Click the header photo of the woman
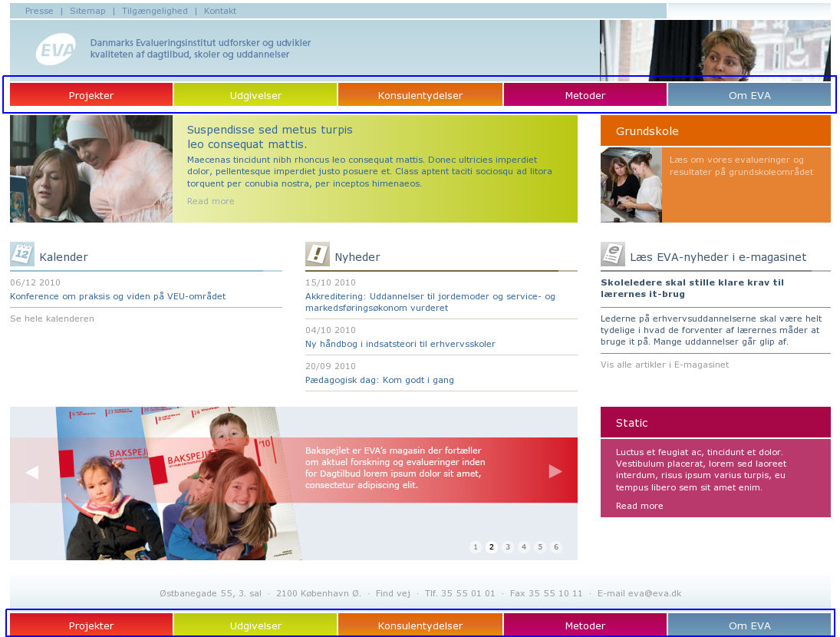This screenshot has width=840, height=637. 715,51
